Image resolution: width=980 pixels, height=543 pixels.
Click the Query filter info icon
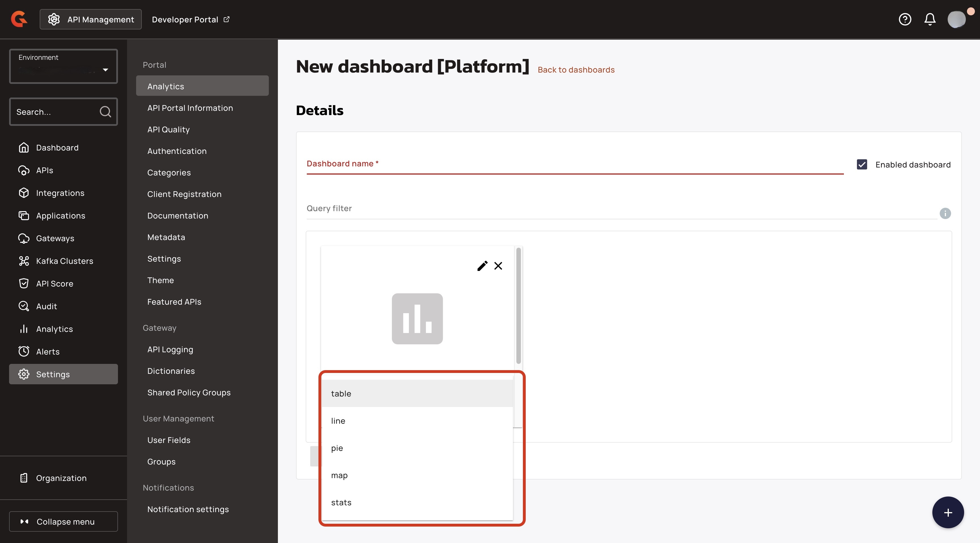(945, 213)
